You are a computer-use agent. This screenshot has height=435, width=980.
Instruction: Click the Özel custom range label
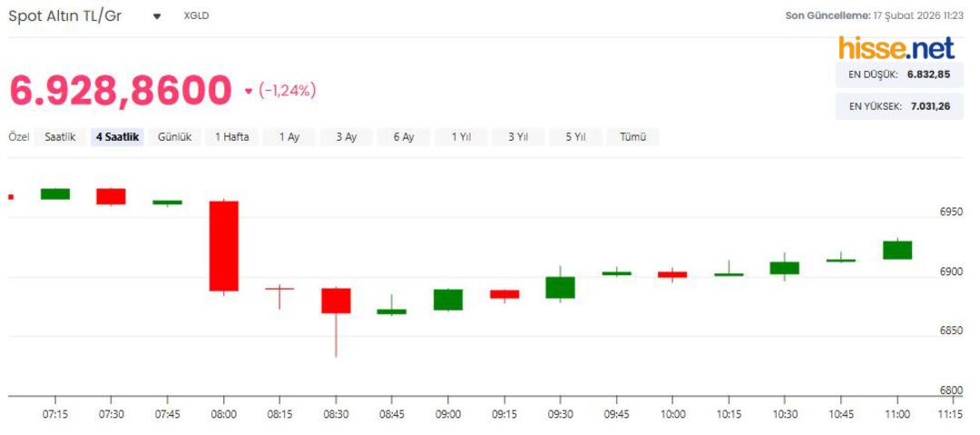(x=19, y=137)
